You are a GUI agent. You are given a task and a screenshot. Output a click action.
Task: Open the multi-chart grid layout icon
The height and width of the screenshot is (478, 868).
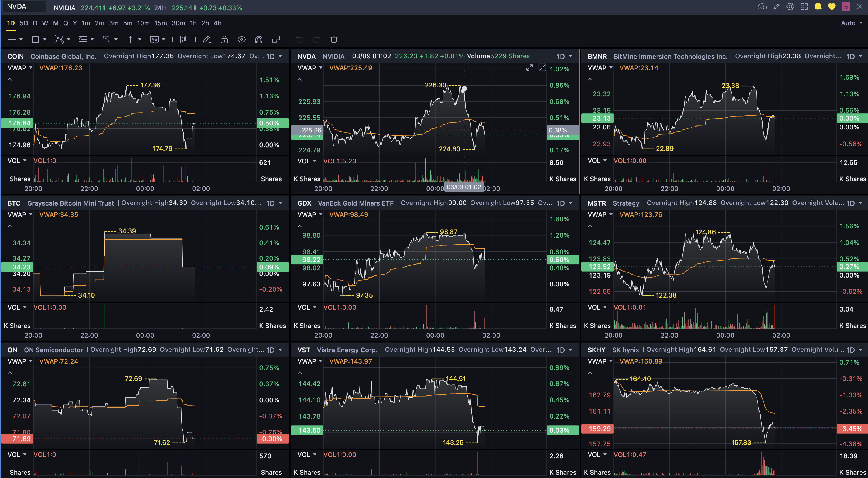click(x=804, y=7)
